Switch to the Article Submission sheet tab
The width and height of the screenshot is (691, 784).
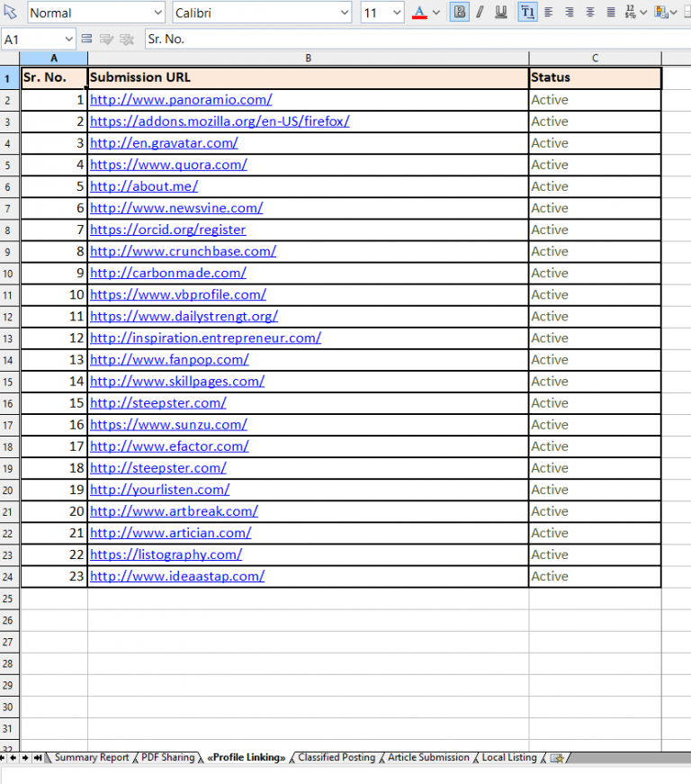click(x=428, y=758)
